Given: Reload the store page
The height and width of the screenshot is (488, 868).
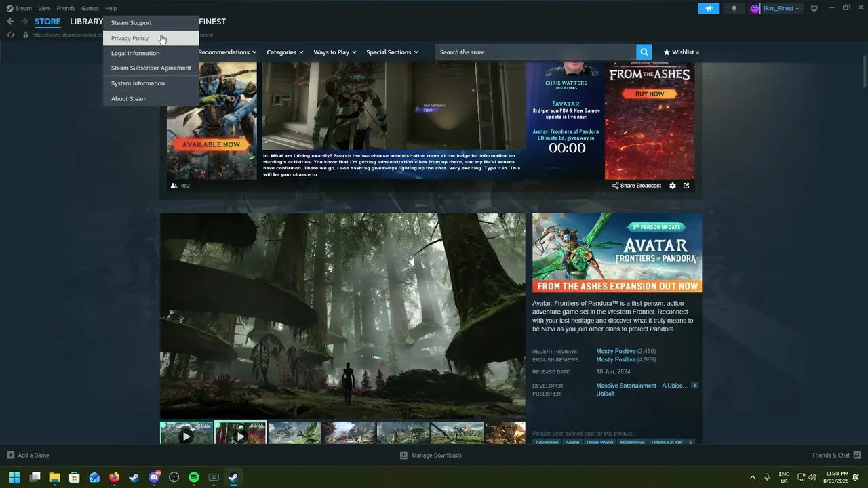Looking at the screenshot, I should coord(10,35).
